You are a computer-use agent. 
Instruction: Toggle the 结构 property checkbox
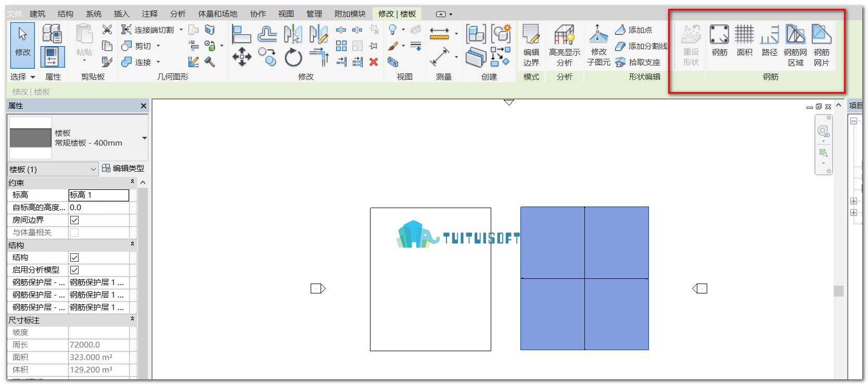74,258
